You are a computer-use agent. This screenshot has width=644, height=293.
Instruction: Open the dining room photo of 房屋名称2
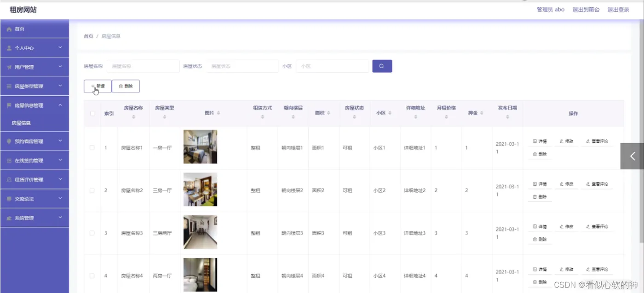(x=200, y=190)
